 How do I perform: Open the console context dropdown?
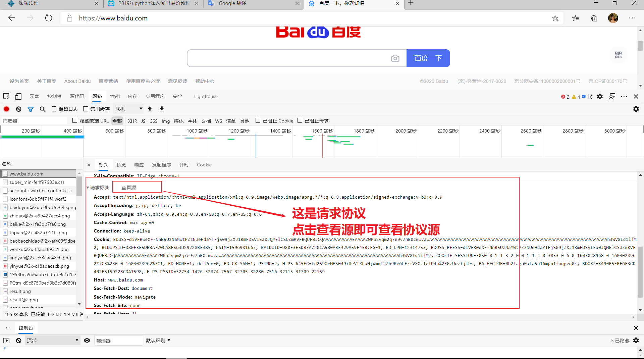tap(52, 341)
